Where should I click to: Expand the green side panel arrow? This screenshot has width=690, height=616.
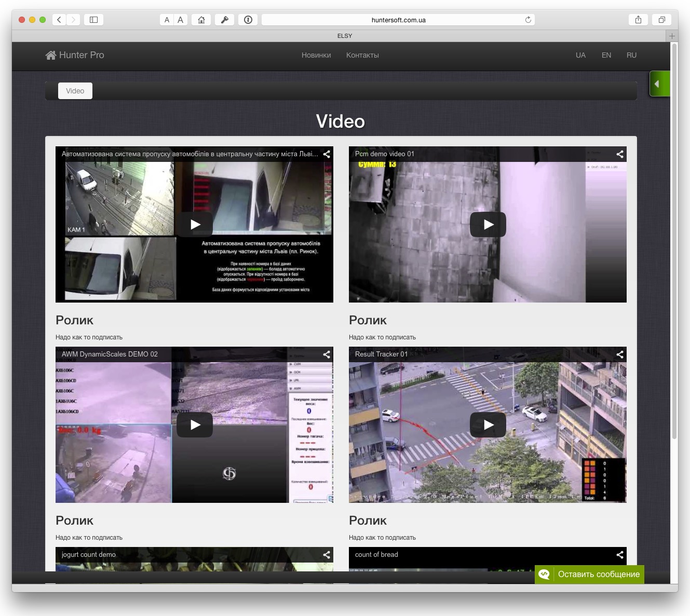(657, 84)
